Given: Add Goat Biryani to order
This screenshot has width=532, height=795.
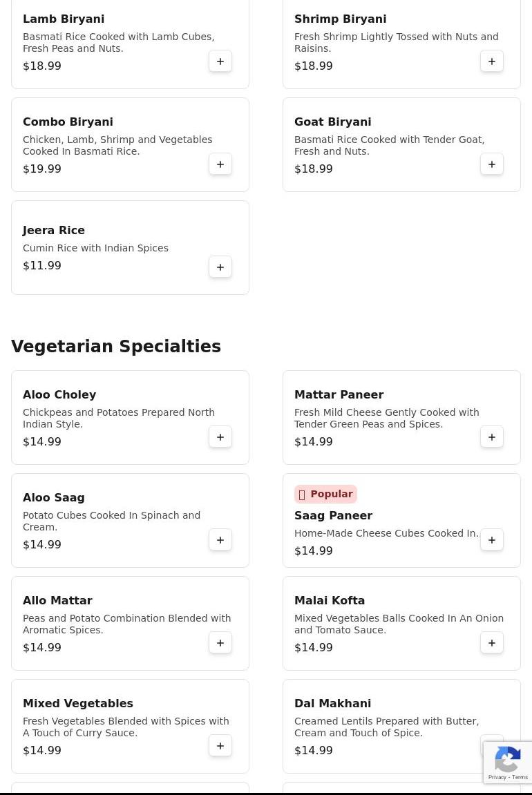Looking at the screenshot, I should pyautogui.click(x=492, y=164).
